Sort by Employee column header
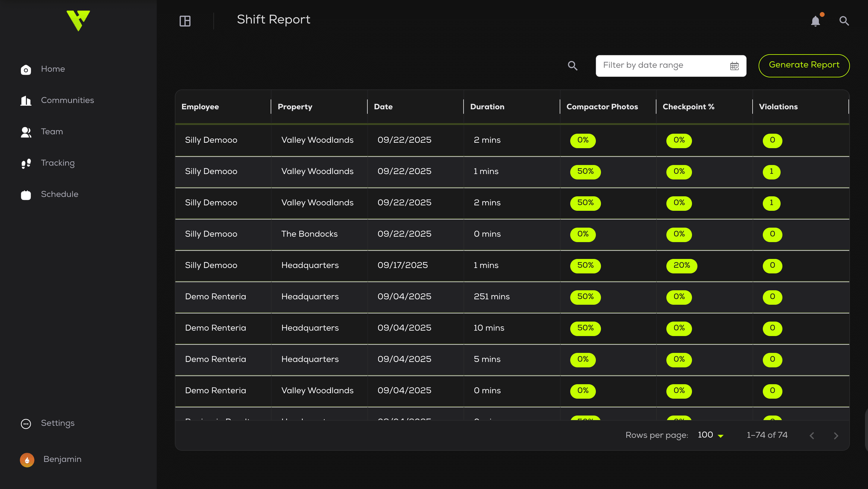The height and width of the screenshot is (489, 868). (200, 107)
